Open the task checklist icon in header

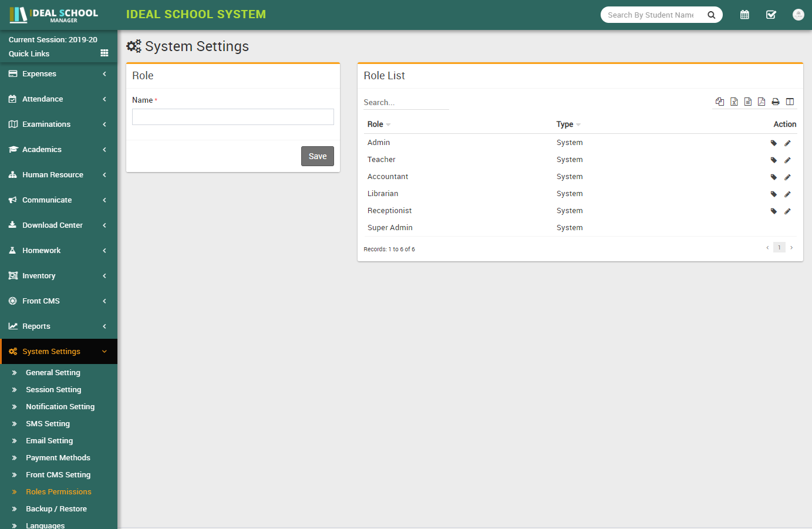coord(771,15)
